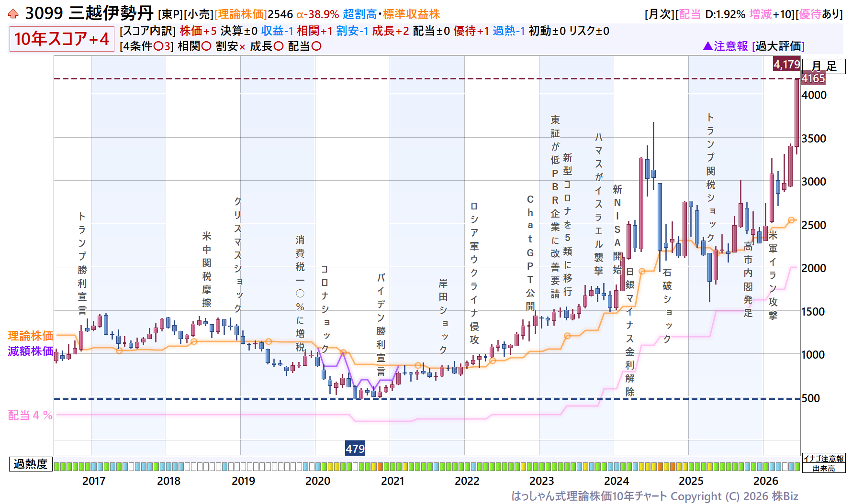This screenshot has height=504, width=852.
Task: Click the 米中関税摩擦 event annotation
Action: click(x=207, y=270)
